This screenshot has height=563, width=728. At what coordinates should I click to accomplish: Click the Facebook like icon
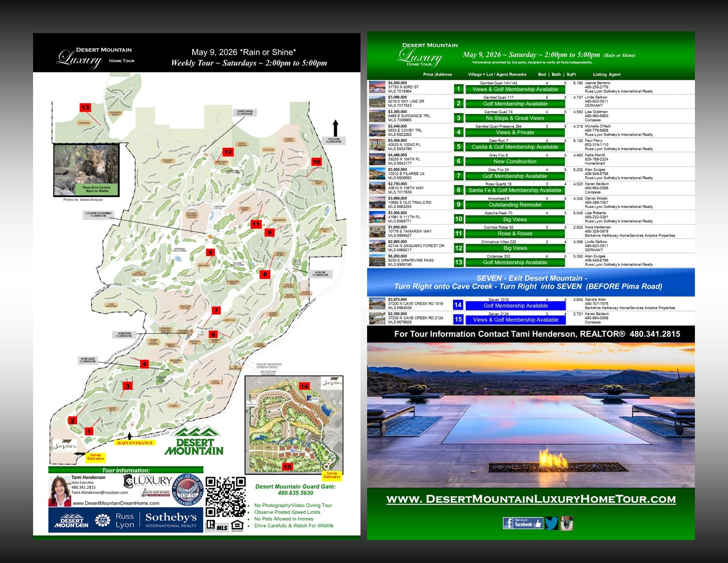point(523,523)
